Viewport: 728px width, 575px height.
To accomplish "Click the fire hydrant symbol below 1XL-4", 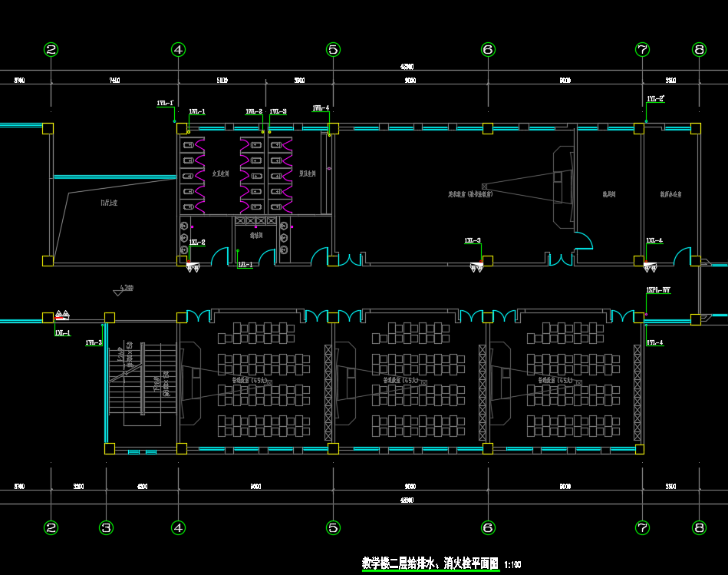I will pyautogui.click(x=650, y=267).
